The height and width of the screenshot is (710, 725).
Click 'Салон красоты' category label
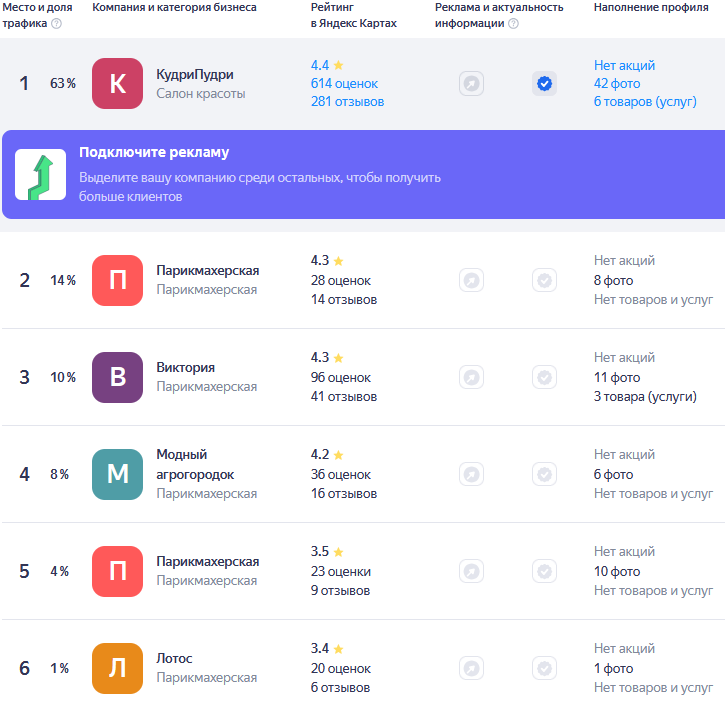(x=201, y=94)
